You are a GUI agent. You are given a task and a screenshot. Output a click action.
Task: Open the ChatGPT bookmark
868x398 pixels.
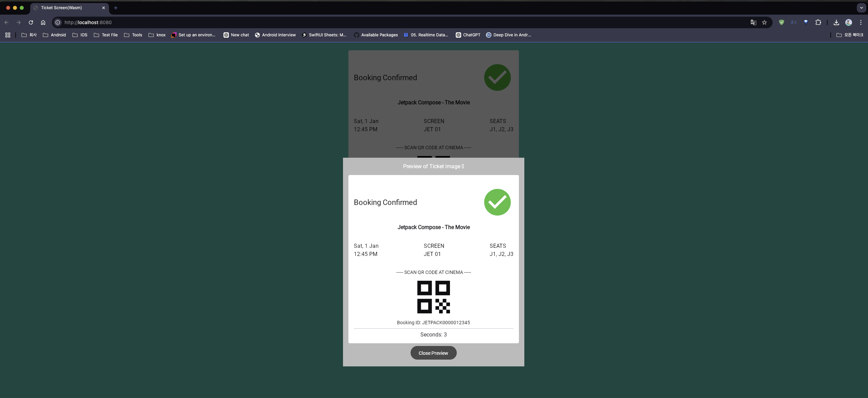[468, 35]
